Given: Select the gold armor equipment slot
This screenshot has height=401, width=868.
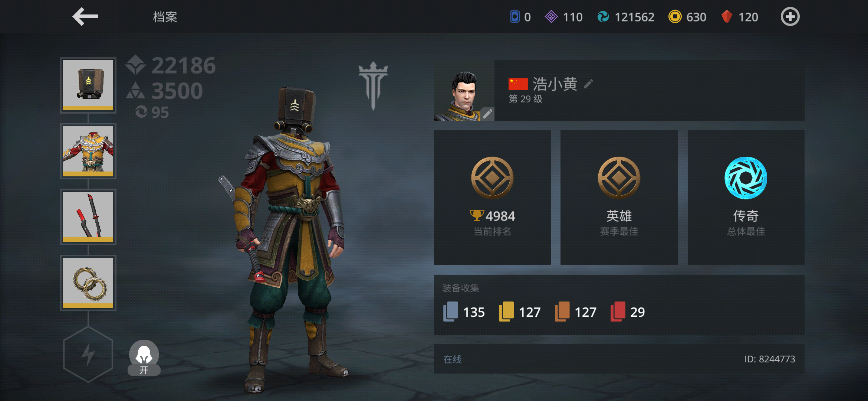Looking at the screenshot, I should click(88, 151).
